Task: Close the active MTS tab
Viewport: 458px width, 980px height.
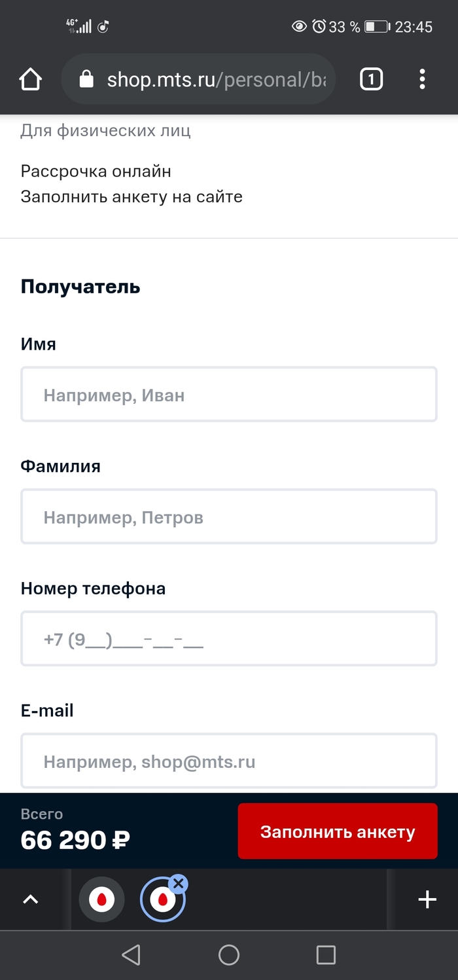Action: (x=178, y=884)
